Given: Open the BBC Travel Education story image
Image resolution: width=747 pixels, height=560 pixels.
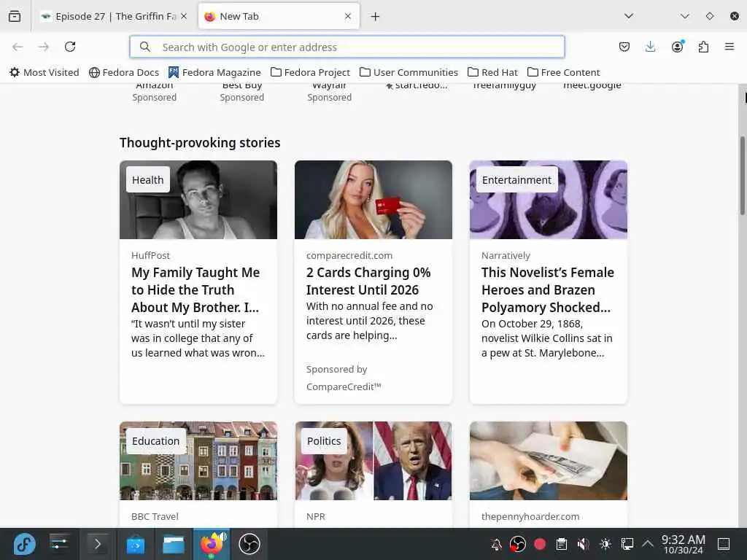Looking at the screenshot, I should (x=198, y=461).
